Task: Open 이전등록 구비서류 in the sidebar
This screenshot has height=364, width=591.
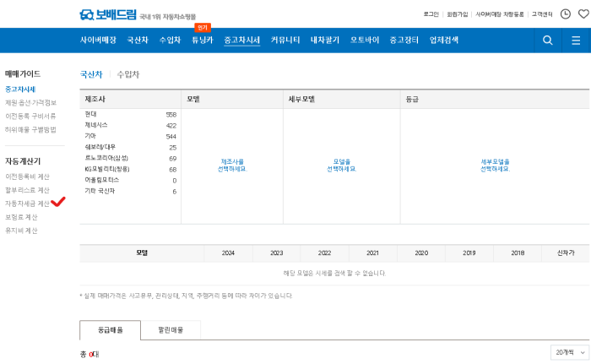Action: point(30,117)
